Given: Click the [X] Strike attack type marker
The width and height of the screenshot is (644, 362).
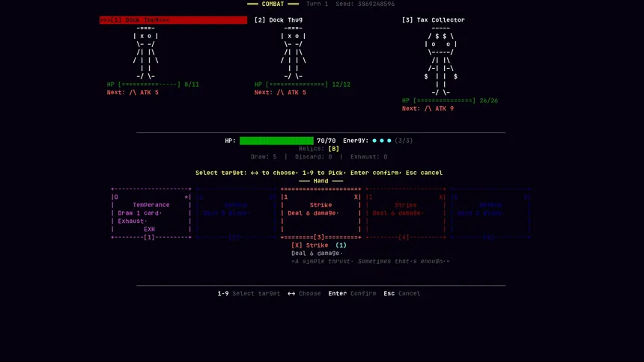Looking at the screenshot, I should pos(297,245).
